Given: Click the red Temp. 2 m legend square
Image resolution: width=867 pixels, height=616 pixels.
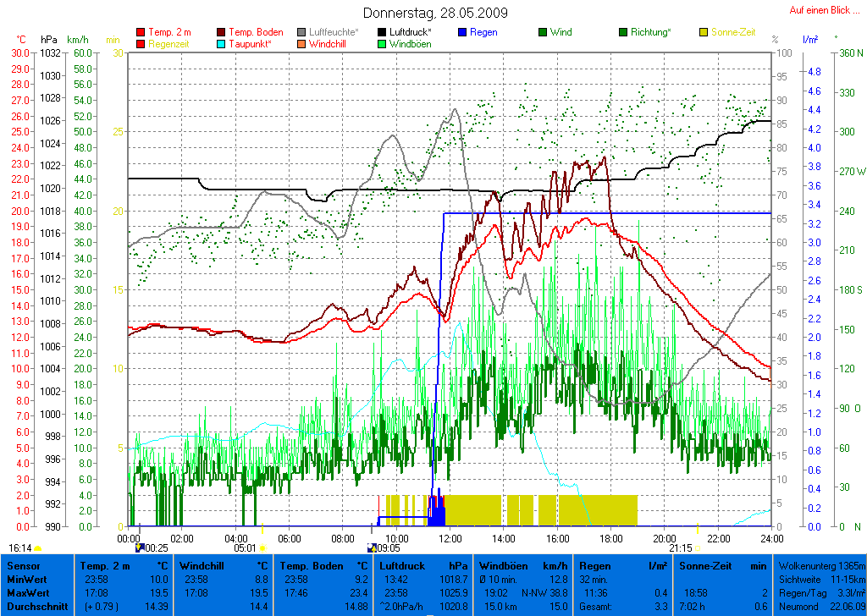Looking at the screenshot, I should [x=141, y=32].
